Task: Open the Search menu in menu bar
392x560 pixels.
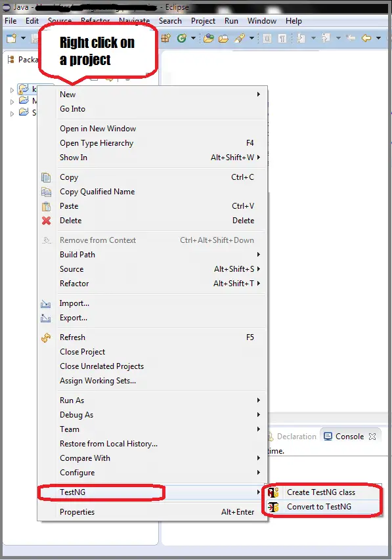Action: 170,21
